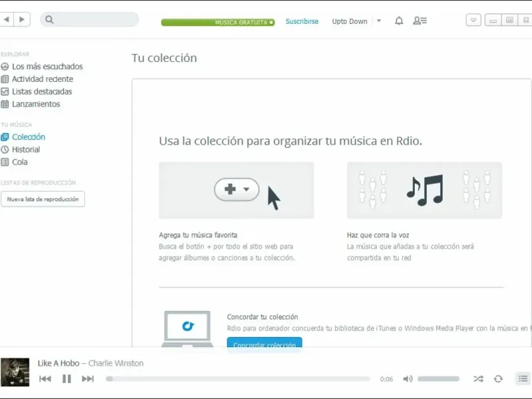Toggle repeat mode
Image resolution: width=532 pixels, height=399 pixels.
(498, 378)
